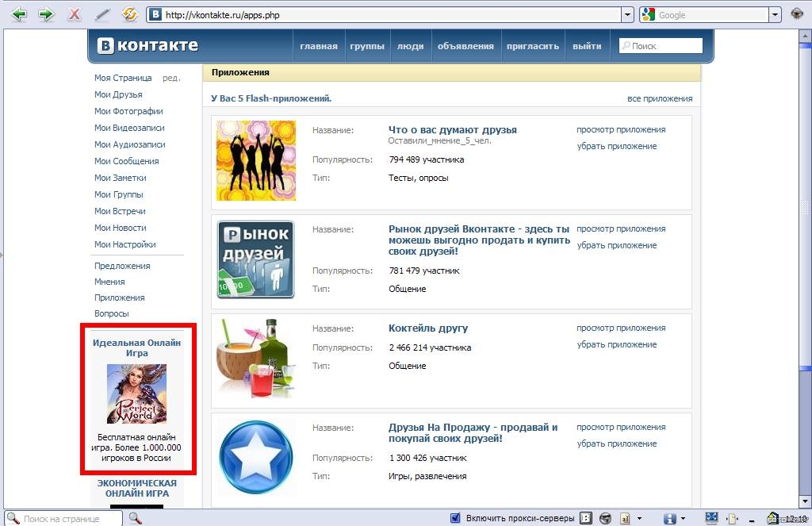
Task: Open Мои Фотографии in sidebar
Action: point(128,111)
